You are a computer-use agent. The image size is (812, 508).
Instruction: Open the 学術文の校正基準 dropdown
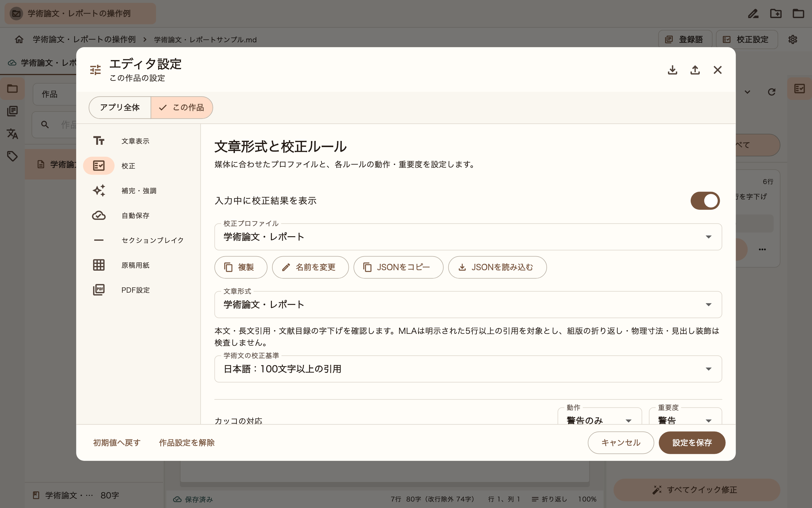tap(468, 369)
